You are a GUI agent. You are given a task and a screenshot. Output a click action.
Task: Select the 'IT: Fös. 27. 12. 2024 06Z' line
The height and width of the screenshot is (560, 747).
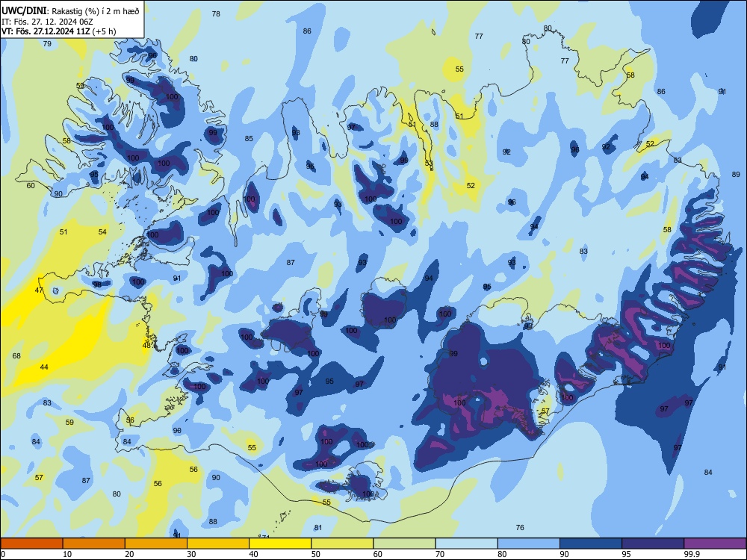pos(47,22)
